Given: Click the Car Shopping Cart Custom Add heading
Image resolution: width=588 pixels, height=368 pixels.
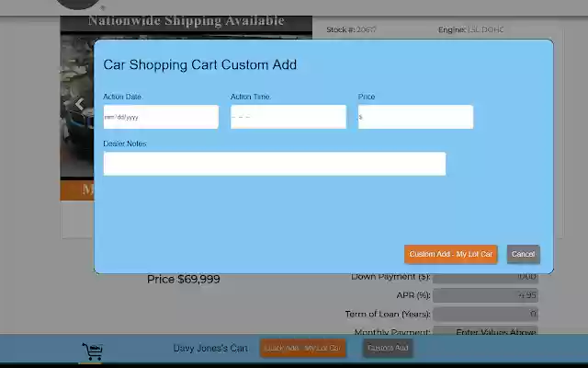Looking at the screenshot, I should 200,64.
